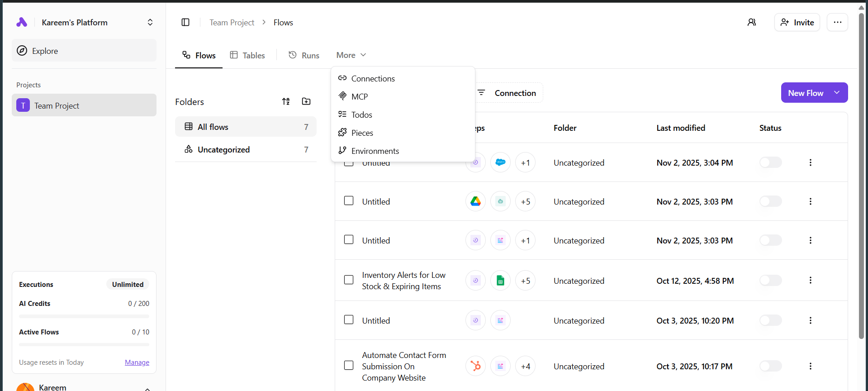Select the Inventory Alerts flow checkbox
The width and height of the screenshot is (868, 391).
click(x=349, y=280)
